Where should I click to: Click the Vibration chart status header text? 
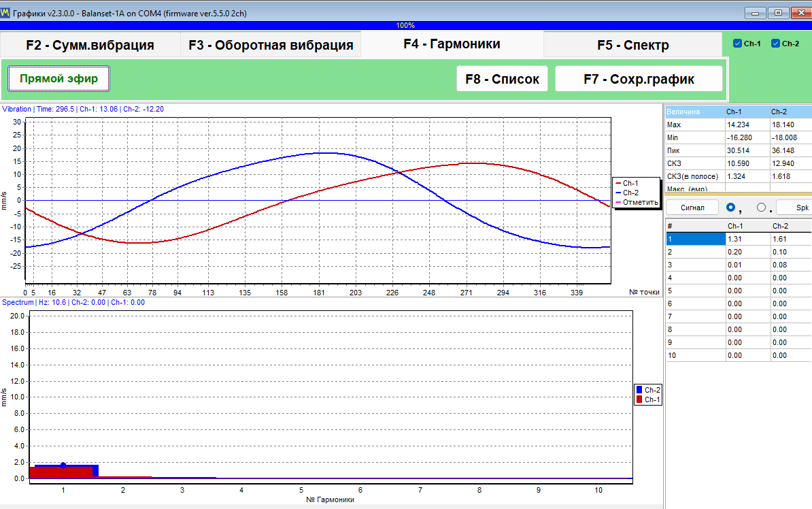[83, 109]
